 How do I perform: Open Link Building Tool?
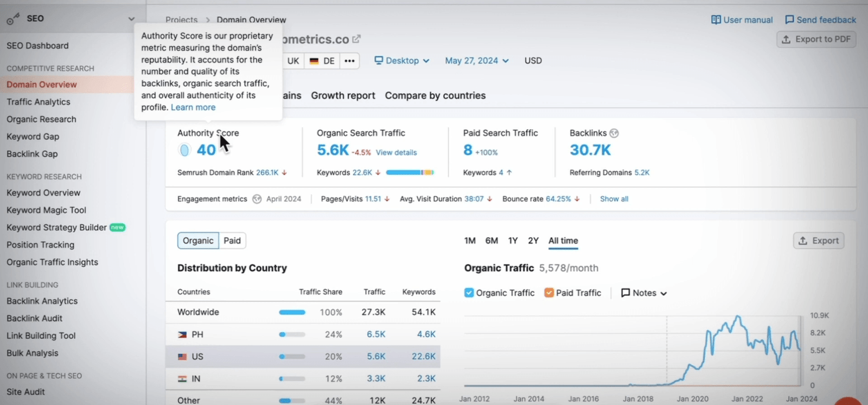point(41,336)
